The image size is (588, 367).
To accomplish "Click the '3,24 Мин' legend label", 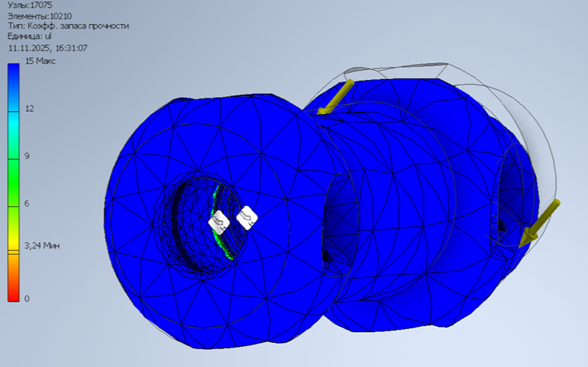I will 42,245.
